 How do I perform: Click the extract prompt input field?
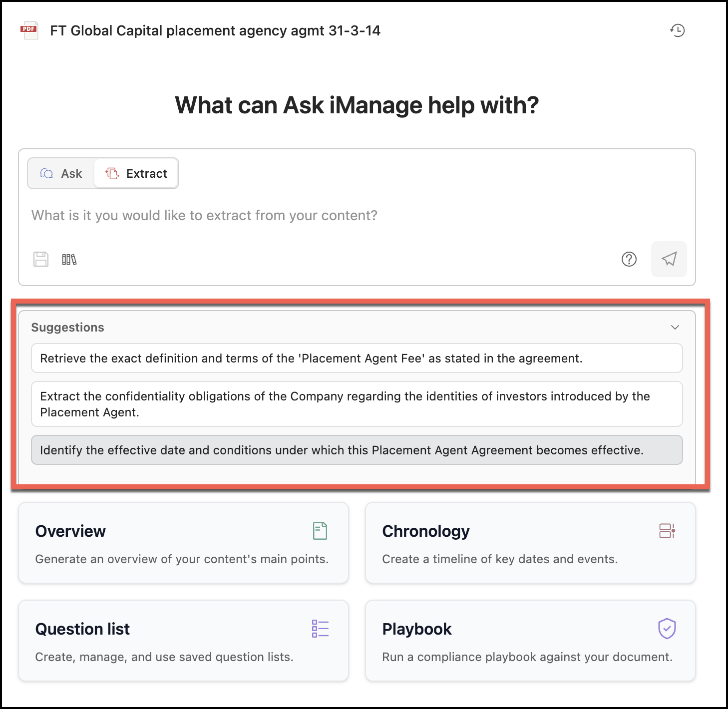(357, 215)
